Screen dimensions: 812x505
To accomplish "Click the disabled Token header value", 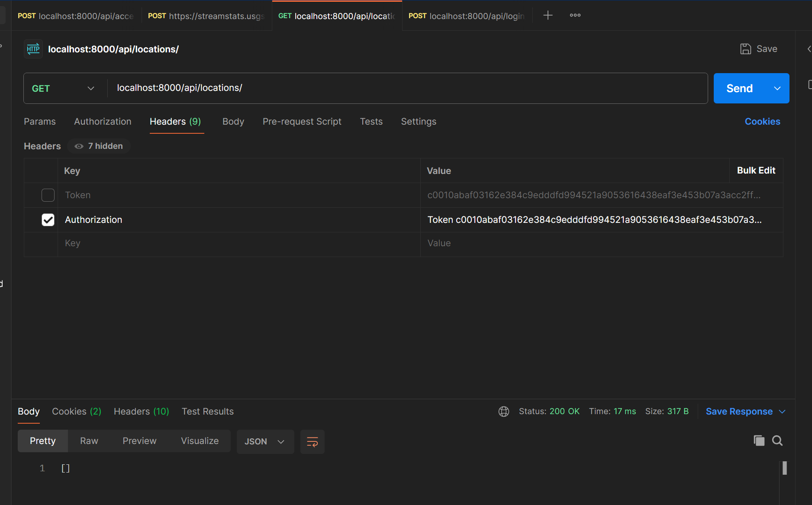I will tap(602, 195).
